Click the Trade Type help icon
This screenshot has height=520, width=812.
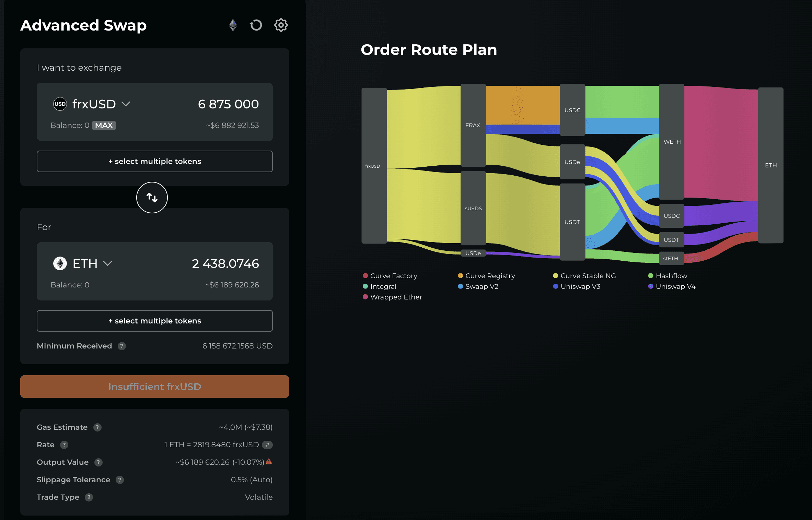click(x=89, y=497)
